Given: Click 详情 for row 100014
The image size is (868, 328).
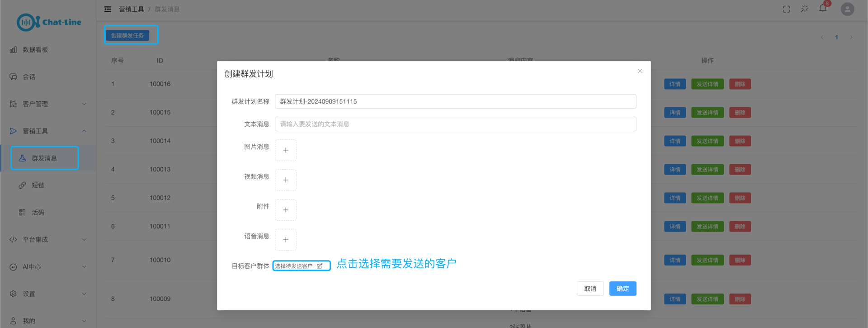Looking at the screenshot, I should pyautogui.click(x=675, y=141).
